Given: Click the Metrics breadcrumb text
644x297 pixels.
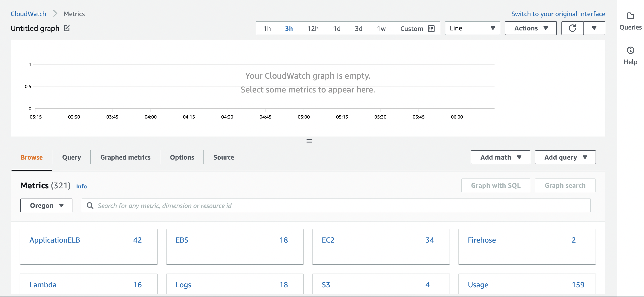Looking at the screenshot, I should (x=74, y=14).
